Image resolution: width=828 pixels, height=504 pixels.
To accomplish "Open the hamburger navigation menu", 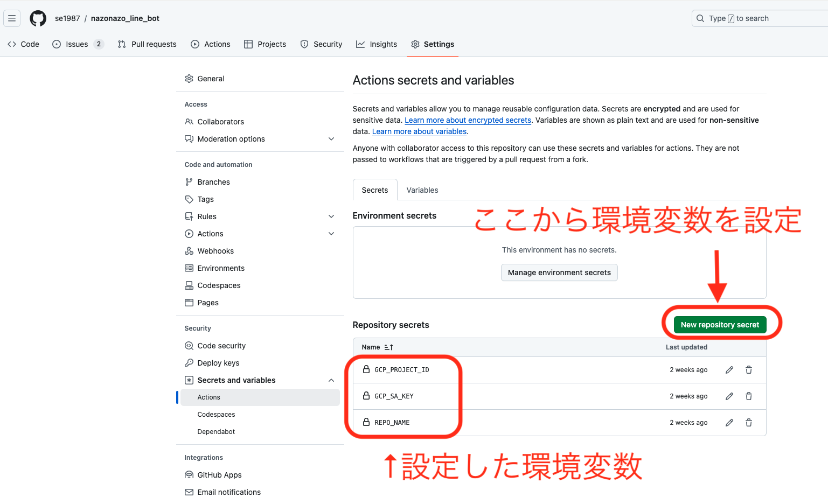I will point(12,18).
